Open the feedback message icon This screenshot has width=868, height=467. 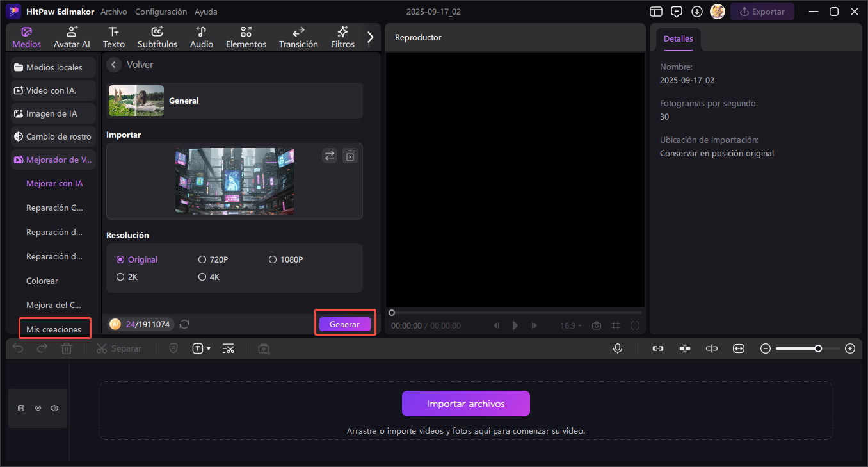coord(677,12)
